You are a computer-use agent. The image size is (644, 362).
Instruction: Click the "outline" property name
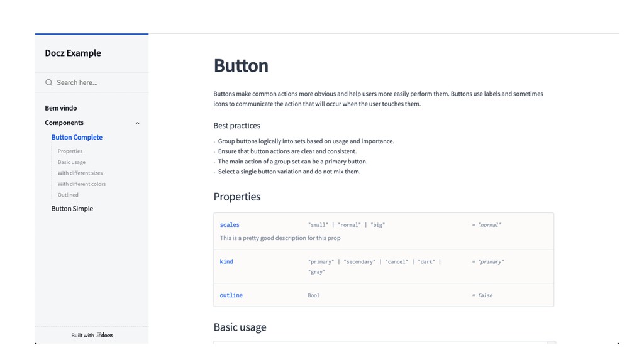231,295
